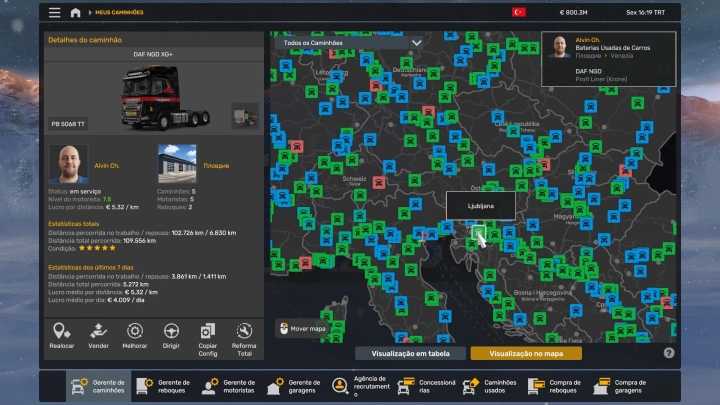
Task: Click the trailer thumbnail beside the truck
Action: (245, 116)
